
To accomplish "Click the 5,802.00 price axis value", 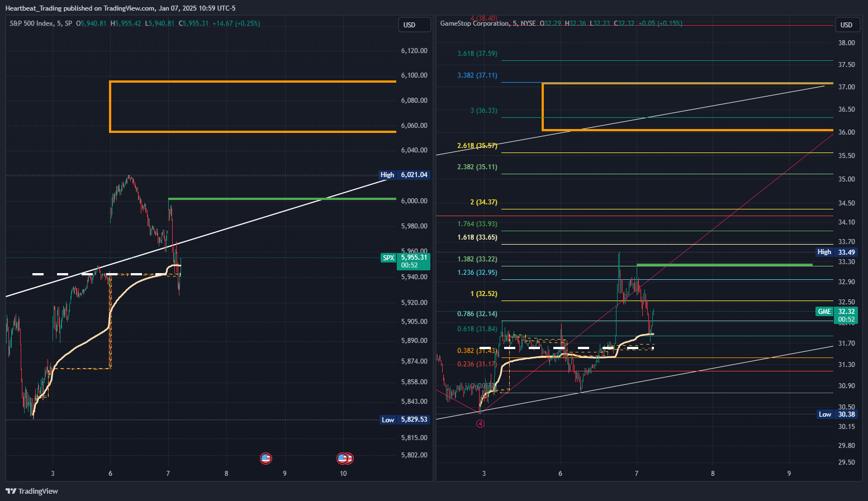I will [x=414, y=455].
